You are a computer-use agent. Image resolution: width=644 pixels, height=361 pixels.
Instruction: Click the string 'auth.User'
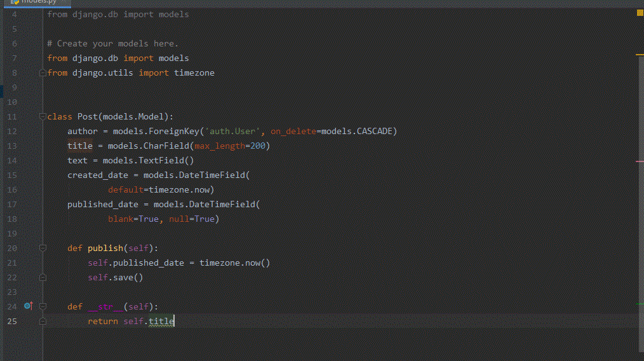point(232,131)
